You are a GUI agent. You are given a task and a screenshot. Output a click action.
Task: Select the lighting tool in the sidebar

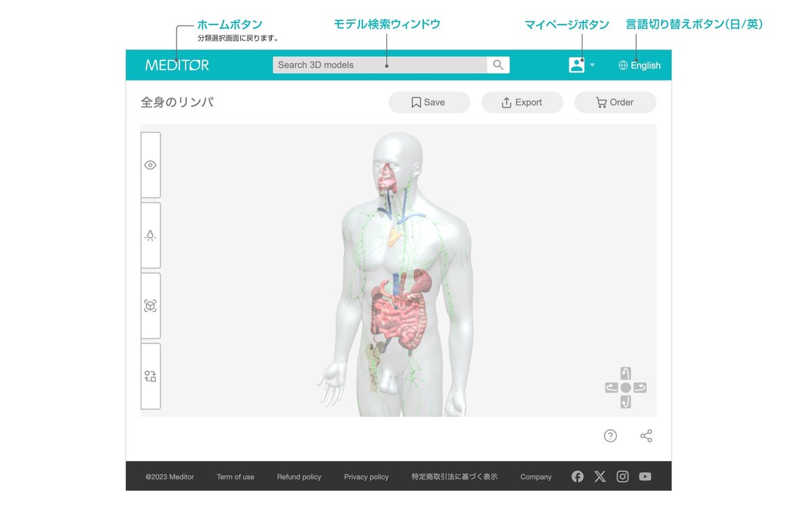150,235
